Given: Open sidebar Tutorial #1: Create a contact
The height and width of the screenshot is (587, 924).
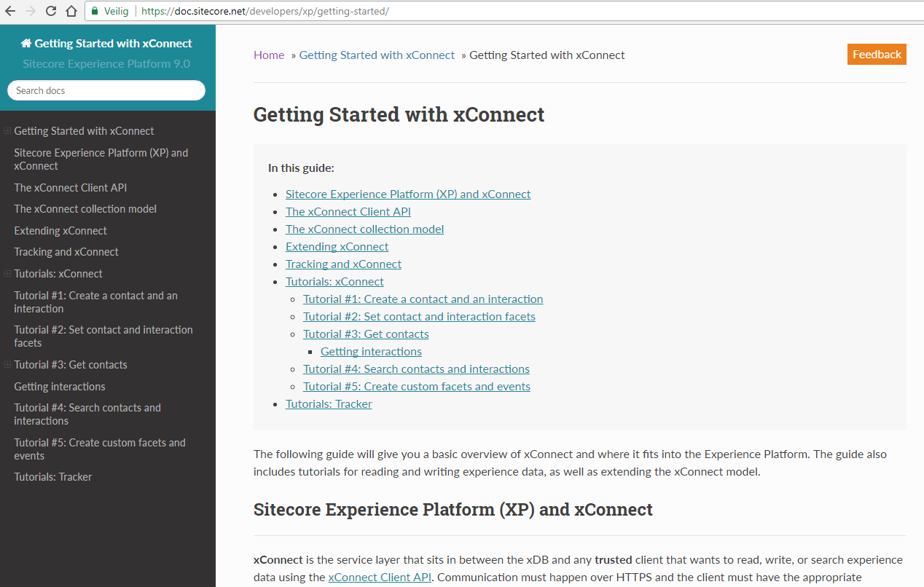Looking at the screenshot, I should coord(95,302).
